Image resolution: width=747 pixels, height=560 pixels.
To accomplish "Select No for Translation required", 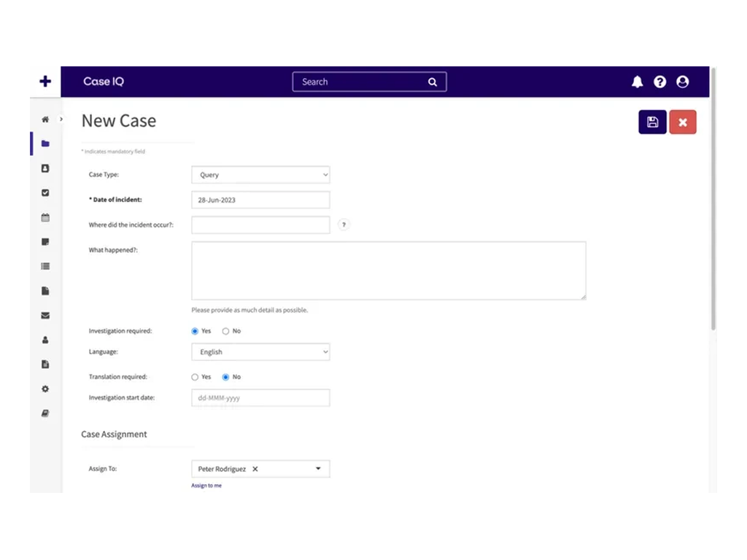I will [226, 377].
